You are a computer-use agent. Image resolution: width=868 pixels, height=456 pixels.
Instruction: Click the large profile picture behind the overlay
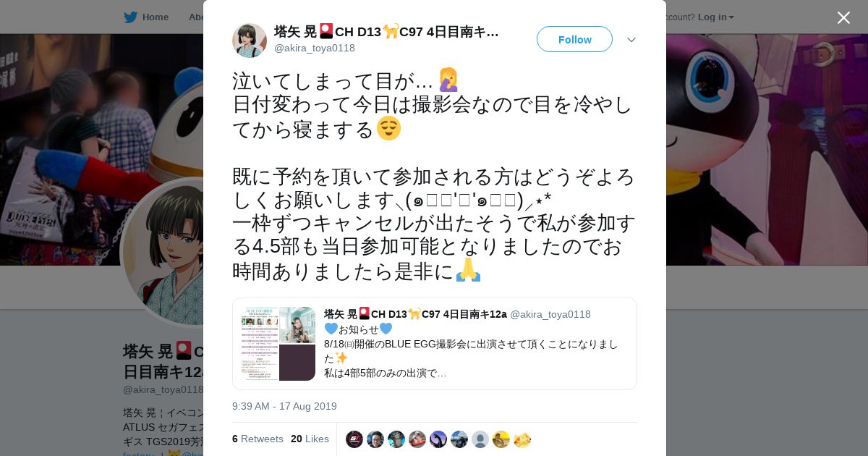(163, 253)
